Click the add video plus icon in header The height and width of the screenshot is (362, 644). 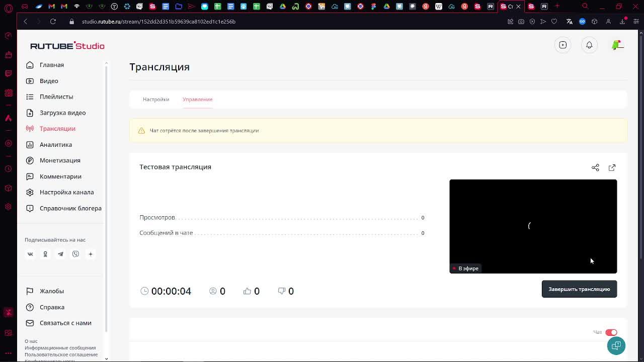(563, 45)
